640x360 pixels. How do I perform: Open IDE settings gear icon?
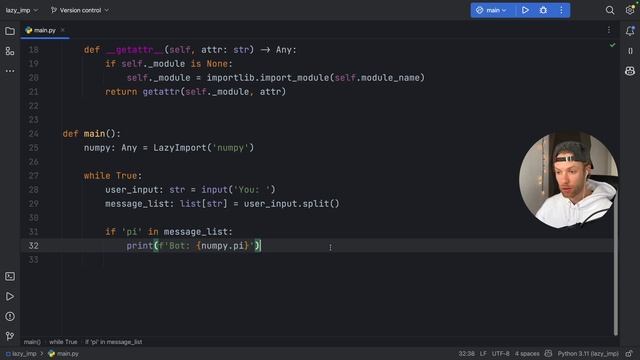tap(630, 10)
